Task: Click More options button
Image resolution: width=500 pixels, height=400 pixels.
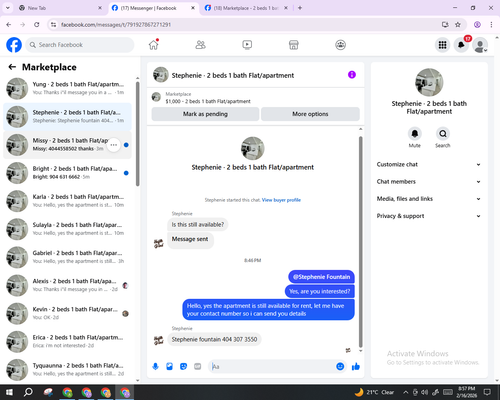Action: coord(310,114)
